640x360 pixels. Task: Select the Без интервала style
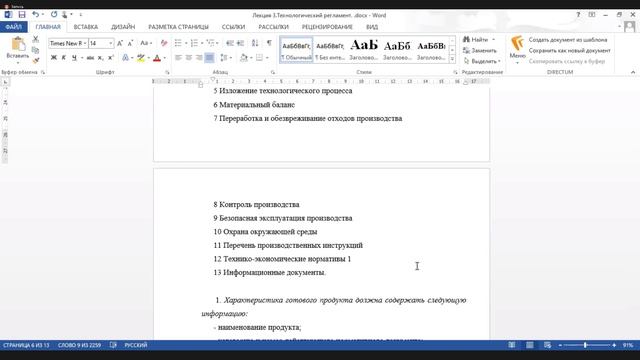point(330,49)
